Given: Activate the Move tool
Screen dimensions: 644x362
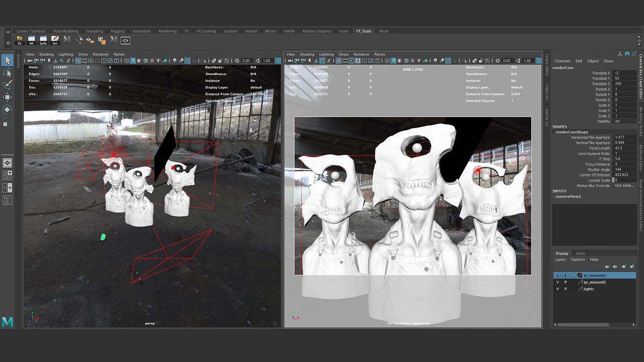Looking at the screenshot, I should click(x=7, y=97).
